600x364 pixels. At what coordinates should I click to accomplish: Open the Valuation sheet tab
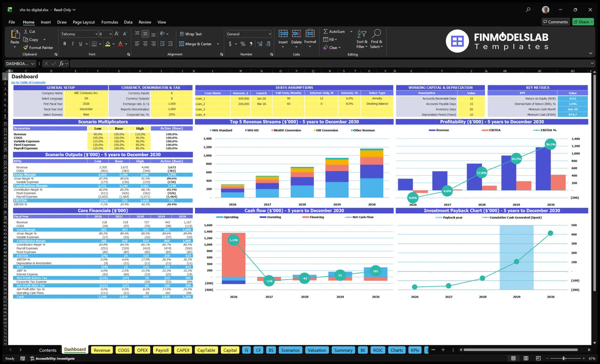click(316, 350)
